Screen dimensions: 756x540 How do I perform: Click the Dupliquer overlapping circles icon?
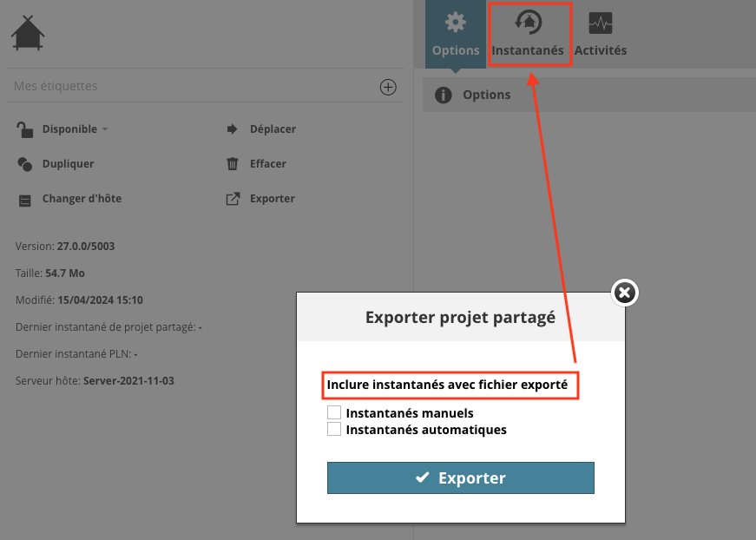click(24, 164)
